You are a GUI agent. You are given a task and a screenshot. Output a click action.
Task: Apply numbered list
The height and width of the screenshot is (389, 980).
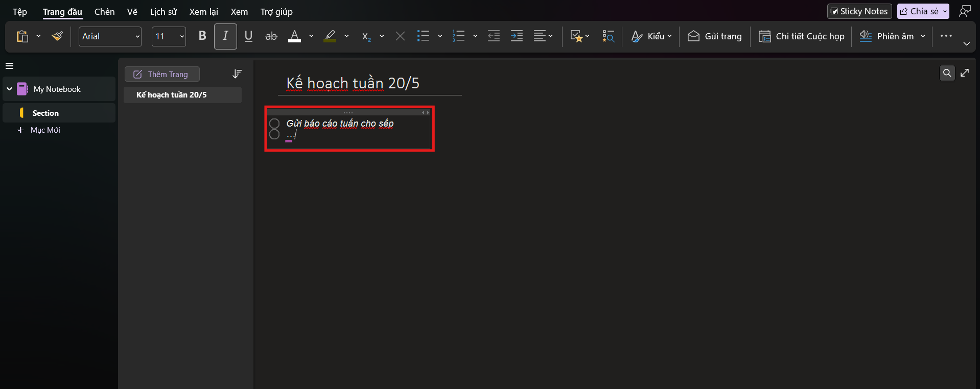pos(458,36)
